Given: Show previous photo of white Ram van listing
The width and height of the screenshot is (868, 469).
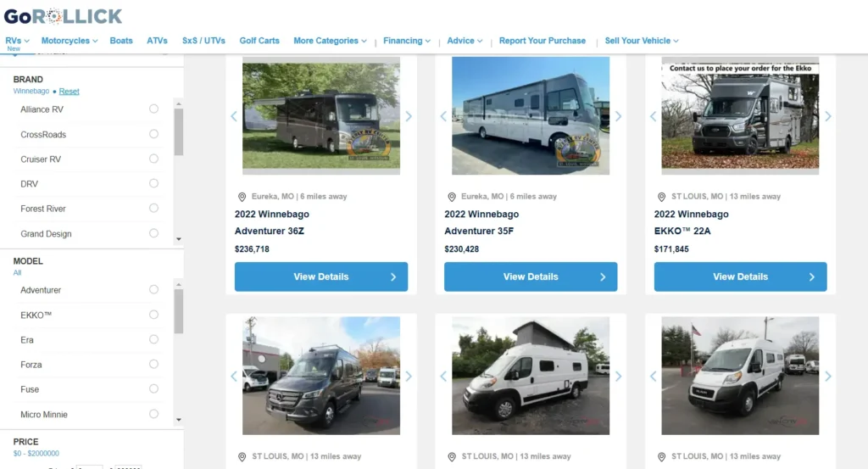Looking at the screenshot, I should click(654, 376).
